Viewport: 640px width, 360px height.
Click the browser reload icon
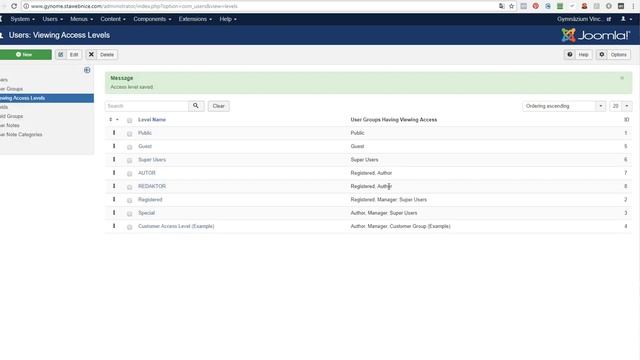(14, 6)
